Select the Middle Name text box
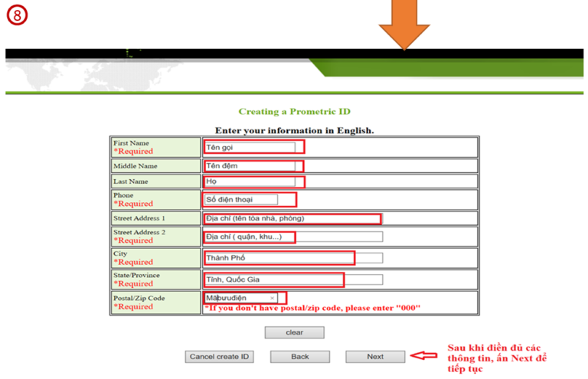Screen dimensions: 588x379 (250, 165)
